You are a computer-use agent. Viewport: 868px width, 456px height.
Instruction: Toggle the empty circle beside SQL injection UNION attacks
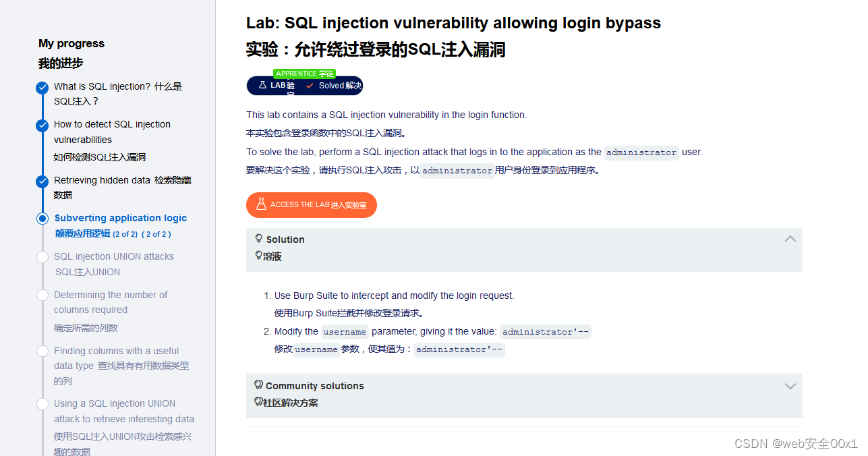click(42, 257)
